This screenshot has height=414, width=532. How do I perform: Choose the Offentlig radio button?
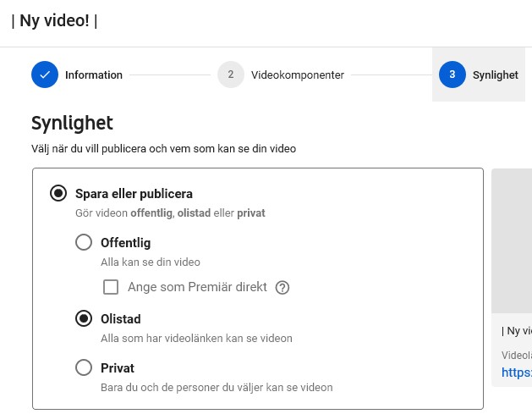[84, 242]
